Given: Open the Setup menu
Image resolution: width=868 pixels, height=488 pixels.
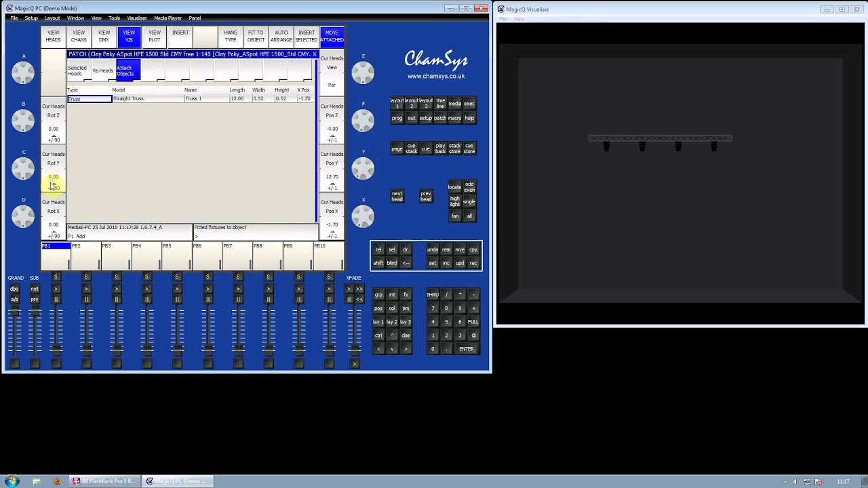Looking at the screenshot, I should (x=31, y=18).
